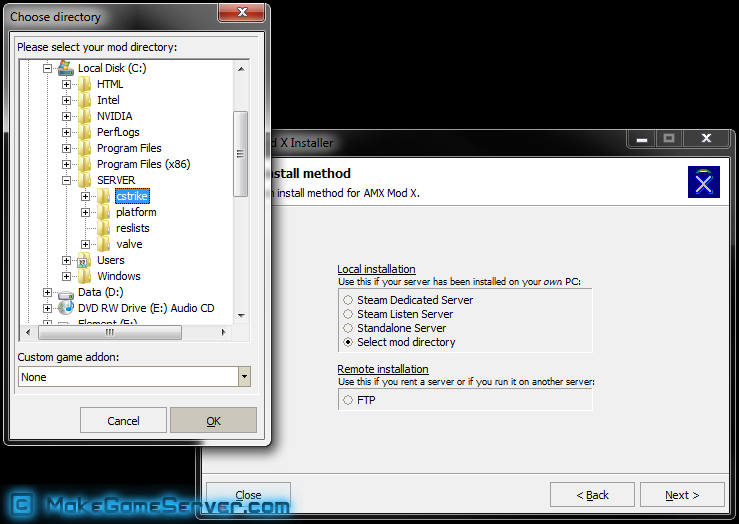The width and height of the screenshot is (739, 524).
Task: Select the 'Select mod directory' radio button
Action: (x=348, y=342)
